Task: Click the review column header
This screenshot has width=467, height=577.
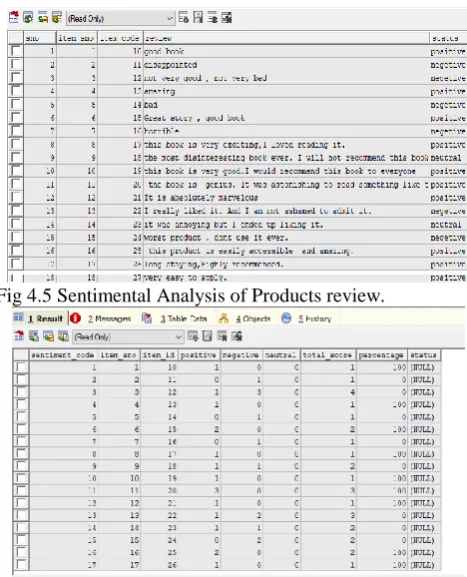Action: coord(286,38)
